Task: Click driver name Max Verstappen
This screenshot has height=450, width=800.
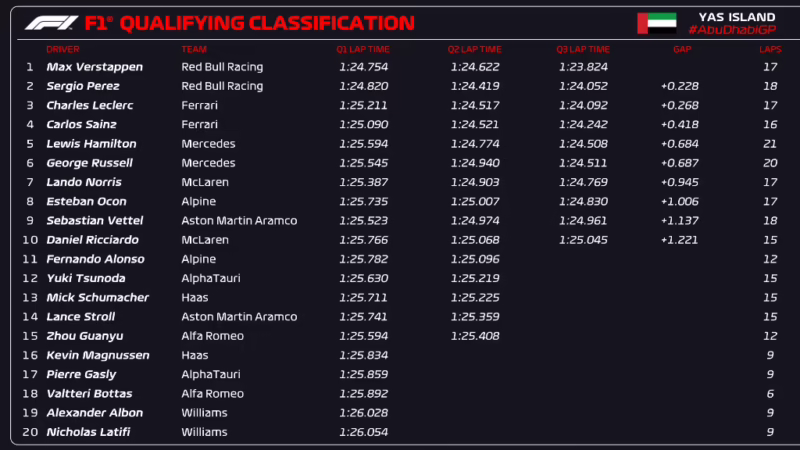Action: point(94,67)
